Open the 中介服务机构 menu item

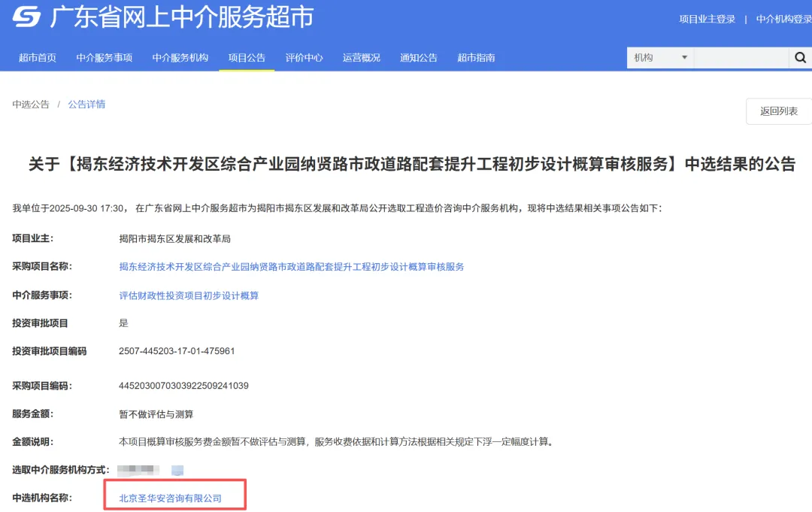click(180, 57)
